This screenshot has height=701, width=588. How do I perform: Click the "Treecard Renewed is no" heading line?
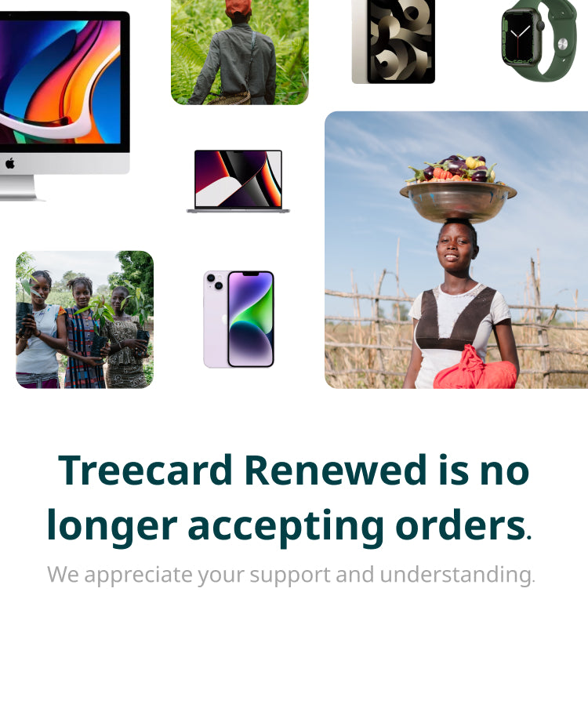point(294,470)
